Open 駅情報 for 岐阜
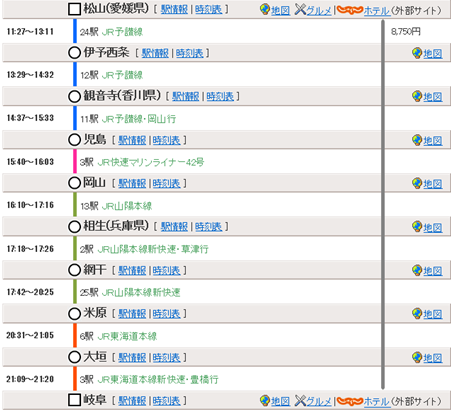Screen dimensions: 451x411 click(132, 401)
